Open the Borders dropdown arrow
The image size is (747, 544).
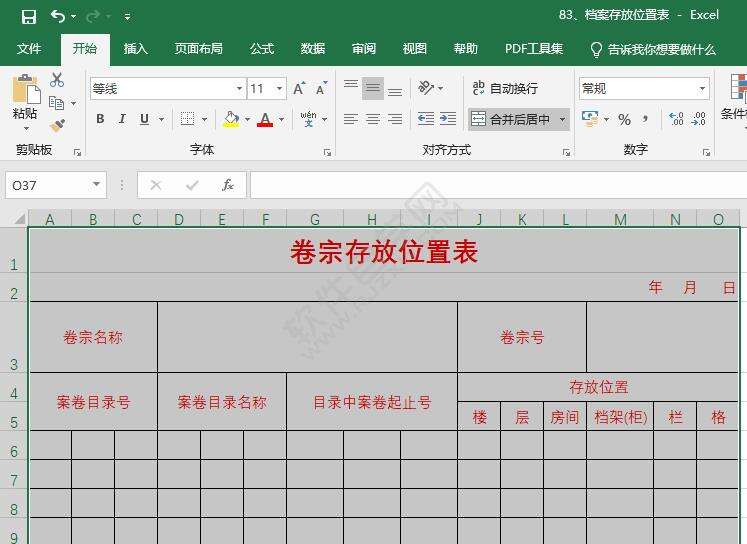click(204, 119)
